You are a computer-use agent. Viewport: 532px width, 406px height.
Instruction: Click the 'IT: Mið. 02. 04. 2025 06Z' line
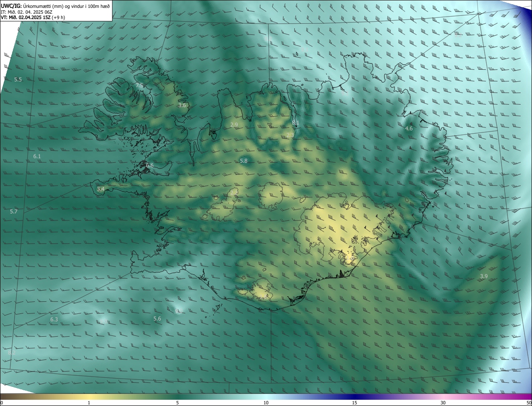pos(27,12)
